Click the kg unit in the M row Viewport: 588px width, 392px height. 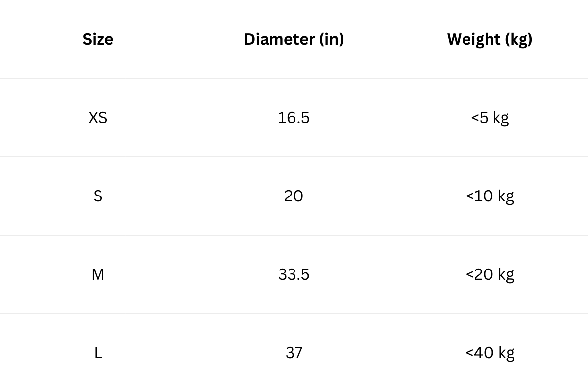[506, 275]
